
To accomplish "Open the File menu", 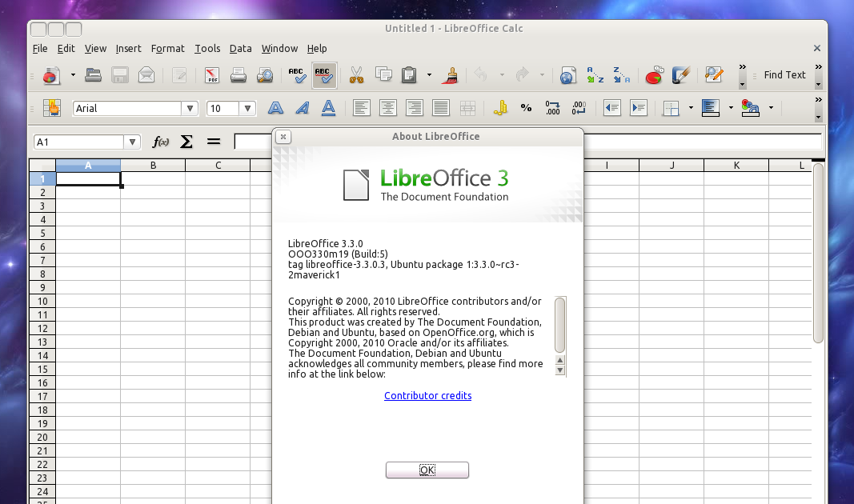I will coord(40,49).
